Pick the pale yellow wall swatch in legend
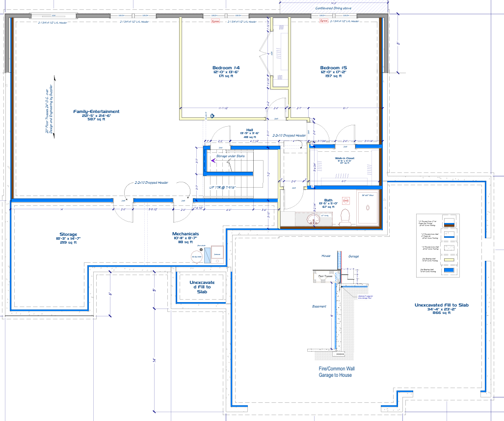Viewport: 504px width, 421px height. [x=449, y=260]
